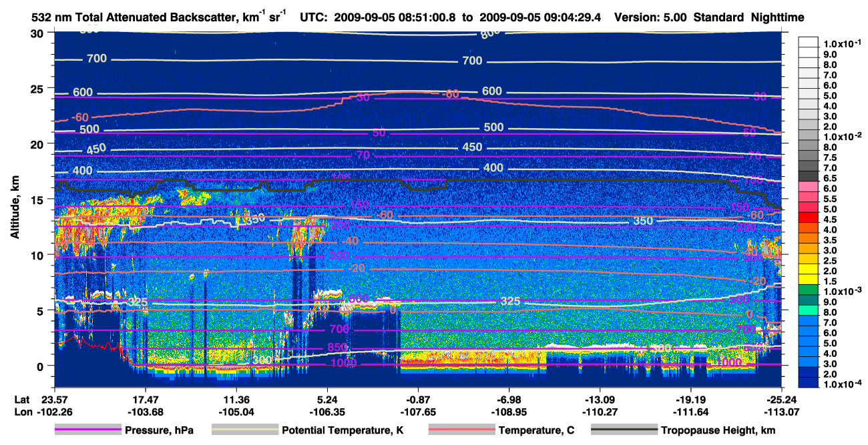Image resolution: width=868 pixels, height=445 pixels.
Task: Click the magenta line sample in the legend
Action: (x=87, y=430)
